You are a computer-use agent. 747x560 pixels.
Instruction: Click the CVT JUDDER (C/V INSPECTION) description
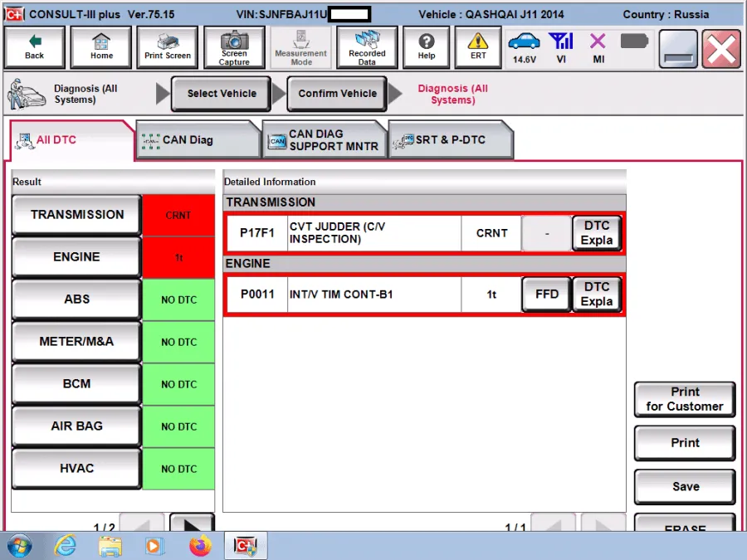click(x=374, y=233)
